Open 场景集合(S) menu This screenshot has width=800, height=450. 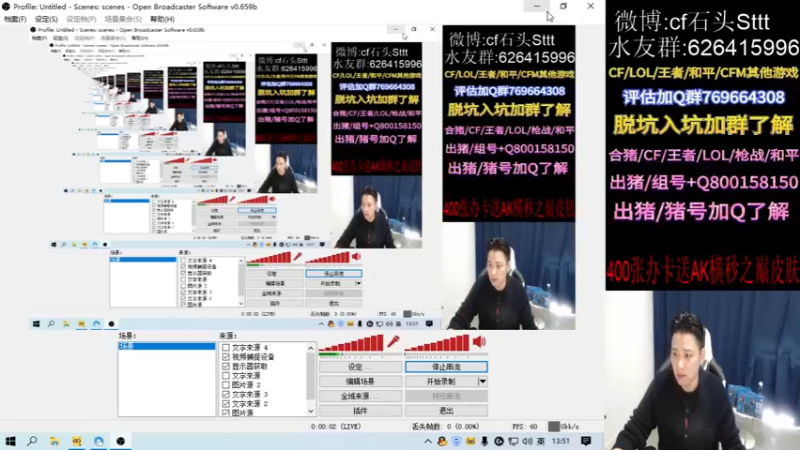[123, 19]
